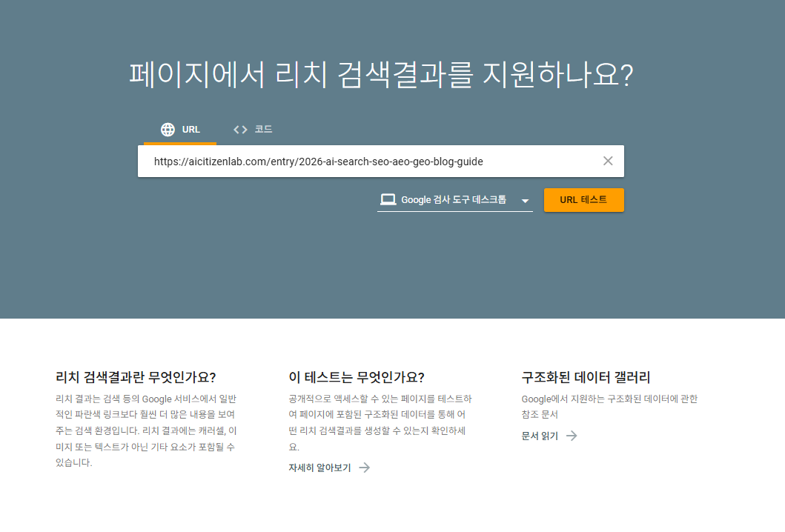Click the laptop icon in the user agent selector
The height and width of the screenshot is (532, 785).
point(388,199)
